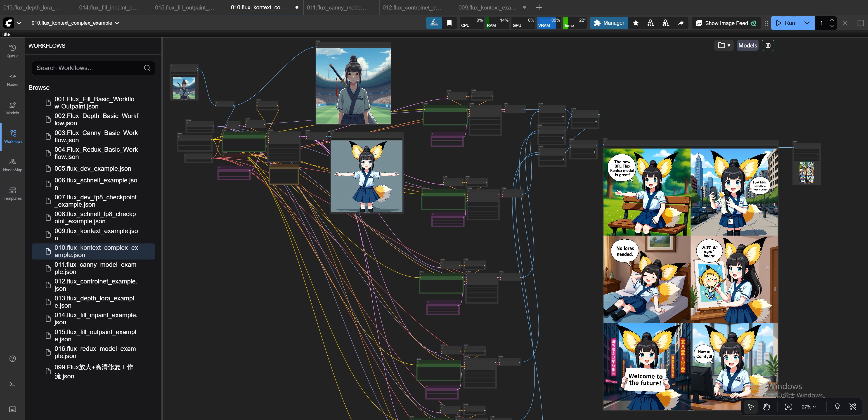Screen dimensions: 868x420
Task: Click the Search Workflows input field
Action: (88, 68)
